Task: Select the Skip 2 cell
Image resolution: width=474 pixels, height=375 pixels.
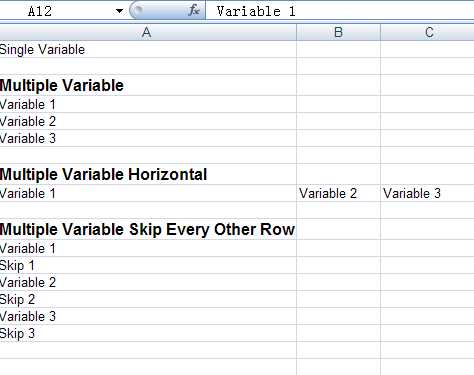Action: click(148, 299)
